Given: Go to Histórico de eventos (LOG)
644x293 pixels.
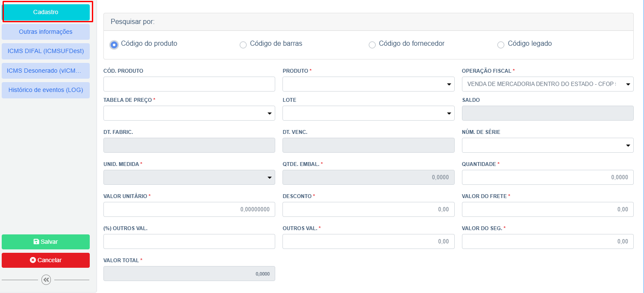Looking at the screenshot, I should 46,90.
